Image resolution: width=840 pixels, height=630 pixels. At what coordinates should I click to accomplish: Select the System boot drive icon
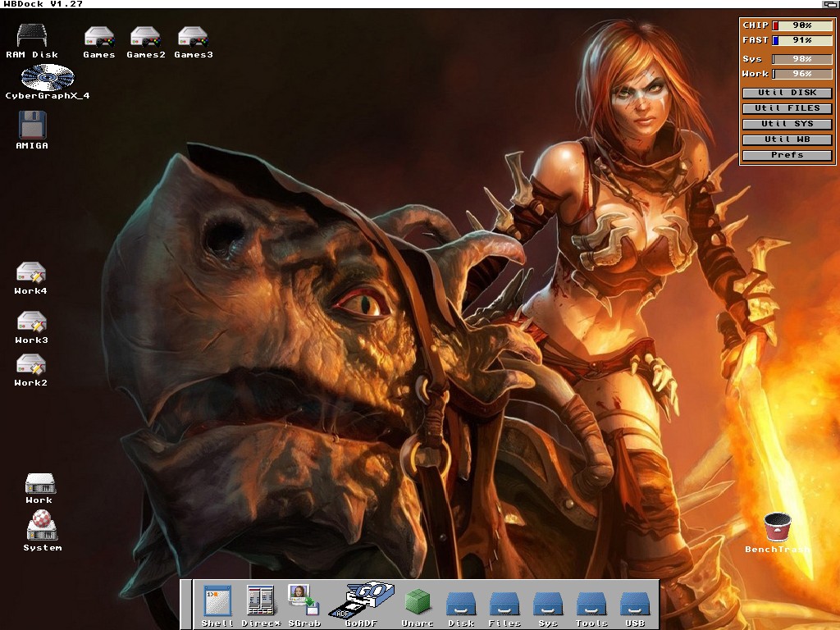(43, 525)
